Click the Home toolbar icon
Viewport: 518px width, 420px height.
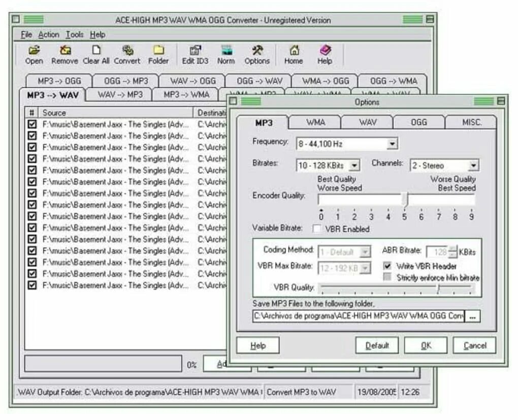294,55
